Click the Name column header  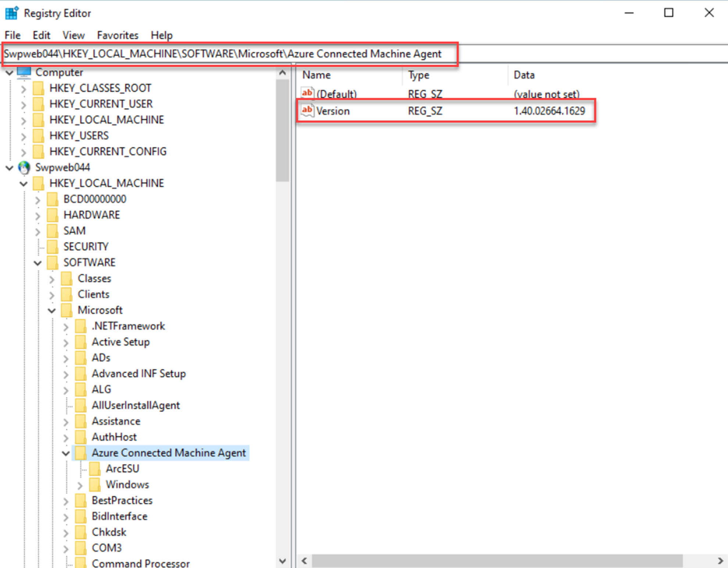[316, 75]
